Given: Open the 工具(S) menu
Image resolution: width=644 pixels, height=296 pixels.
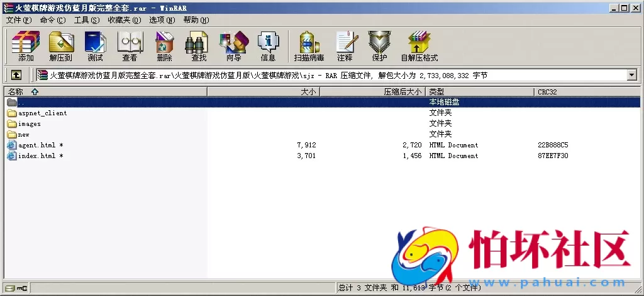Looking at the screenshot, I should click(87, 20).
